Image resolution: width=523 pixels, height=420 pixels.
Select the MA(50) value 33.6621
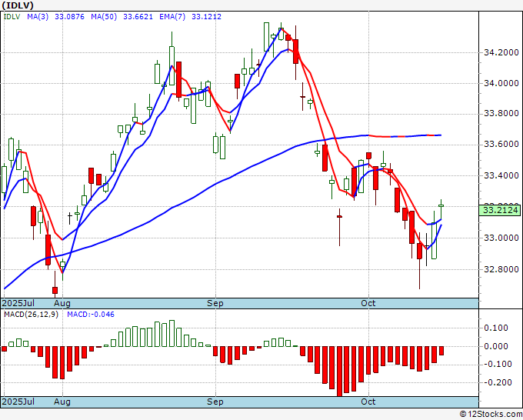(x=138, y=17)
